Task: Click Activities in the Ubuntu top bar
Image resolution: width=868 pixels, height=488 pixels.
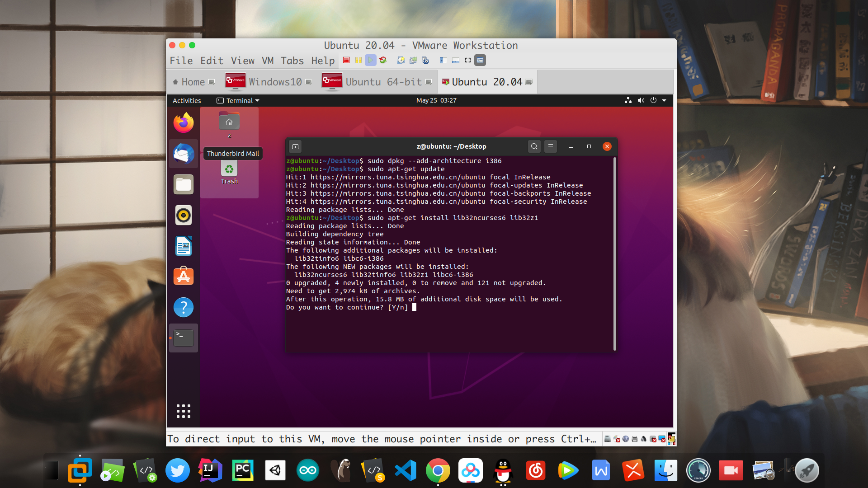Action: point(186,100)
